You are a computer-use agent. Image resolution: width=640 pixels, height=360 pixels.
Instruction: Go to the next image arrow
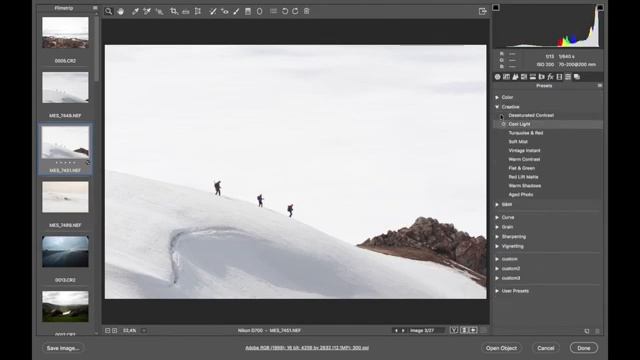(403, 331)
